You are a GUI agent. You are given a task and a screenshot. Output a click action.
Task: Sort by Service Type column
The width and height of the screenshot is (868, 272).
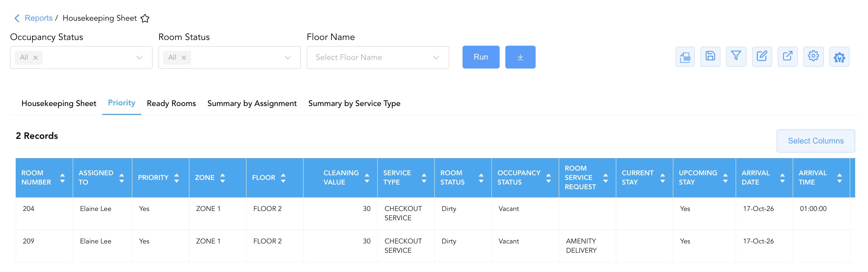point(424,178)
